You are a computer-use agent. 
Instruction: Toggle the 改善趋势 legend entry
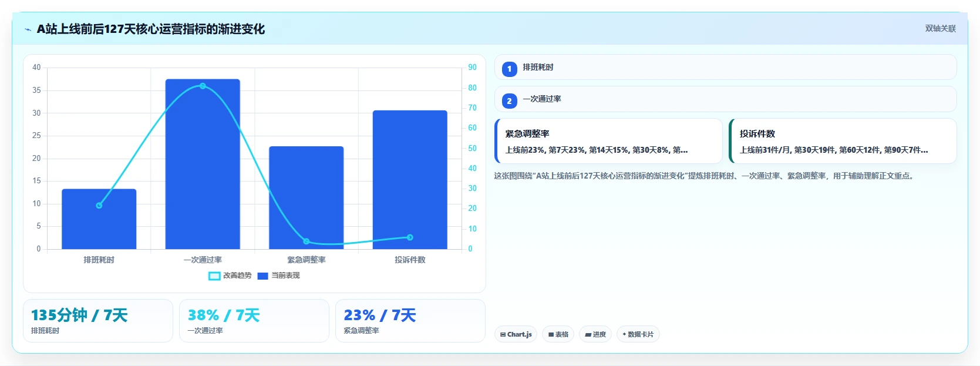pos(230,276)
